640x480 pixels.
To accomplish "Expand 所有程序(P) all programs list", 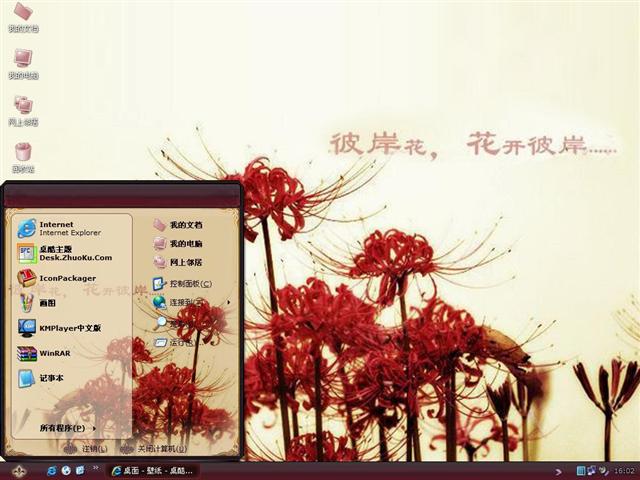I will click(x=68, y=428).
